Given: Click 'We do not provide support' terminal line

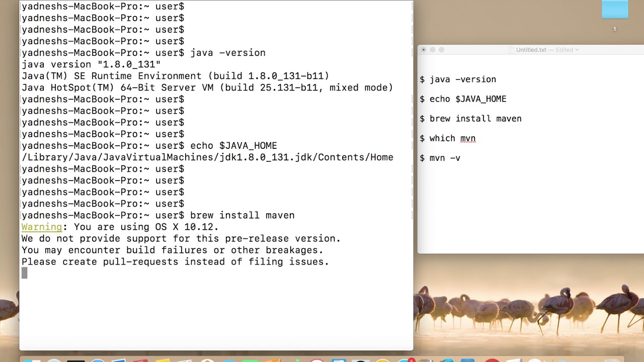Looking at the screenshot, I should [181, 238].
